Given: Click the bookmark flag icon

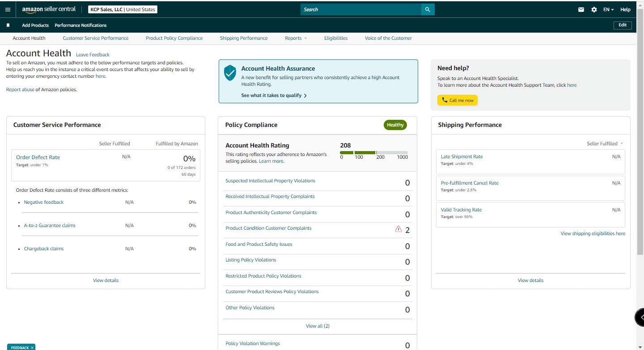Looking at the screenshot, I should click(8, 25).
